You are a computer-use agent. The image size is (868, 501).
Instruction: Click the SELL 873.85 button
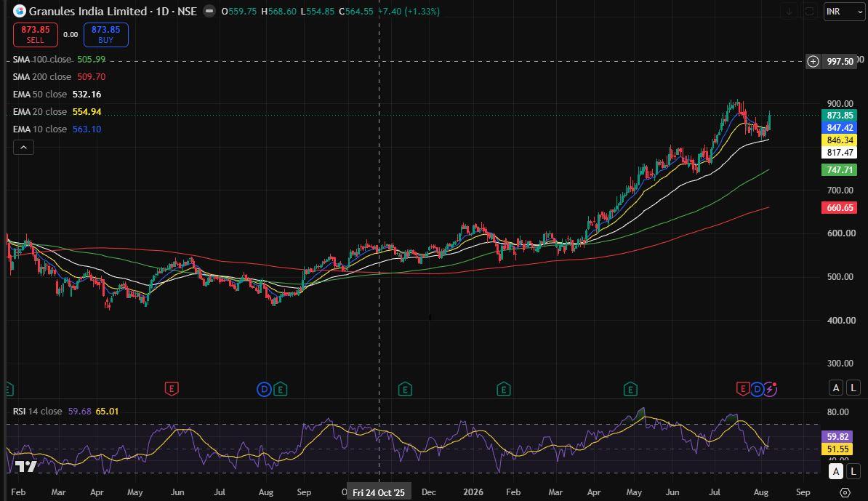tap(36, 34)
